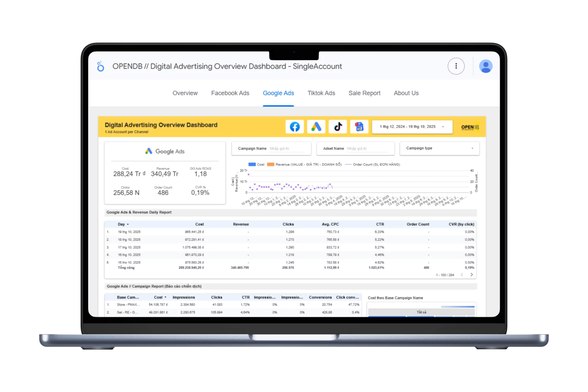Viewport: 588px width, 392px height.
Task: Click the row for 19 thg 10, 2025
Action: coord(290,232)
